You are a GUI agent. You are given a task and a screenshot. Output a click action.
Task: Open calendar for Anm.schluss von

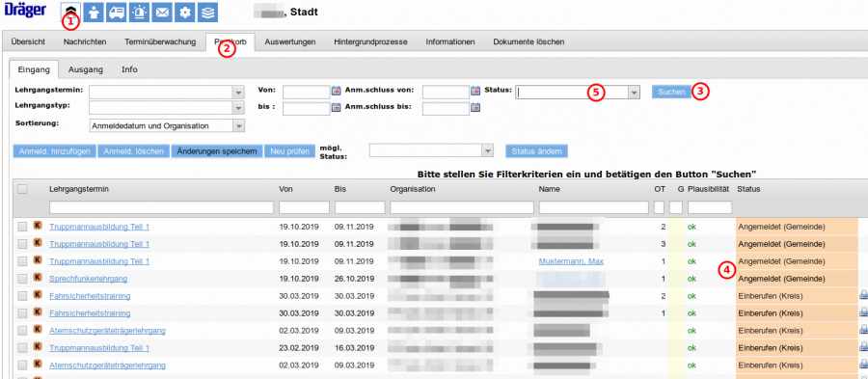coord(475,92)
